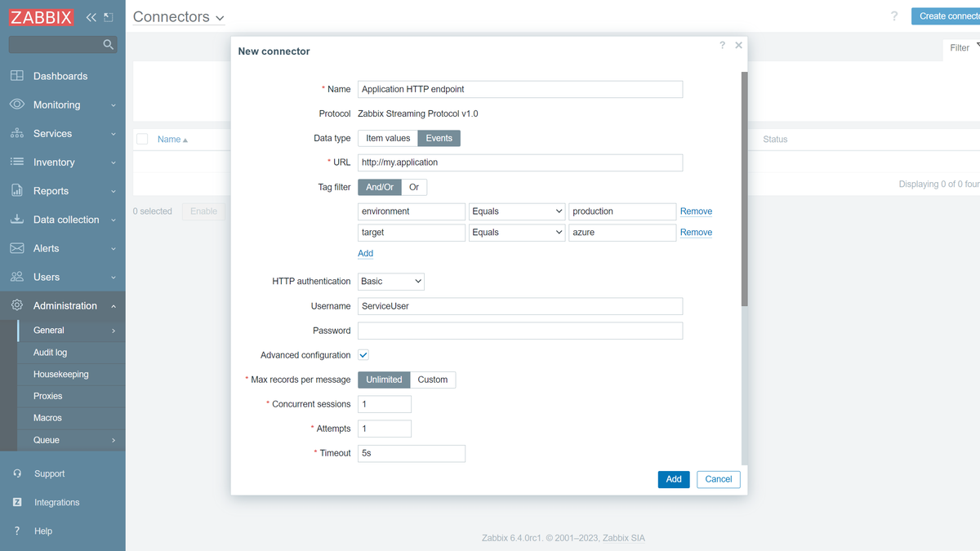
Task: Toggle the sidebar compact view icon
Action: point(109,17)
